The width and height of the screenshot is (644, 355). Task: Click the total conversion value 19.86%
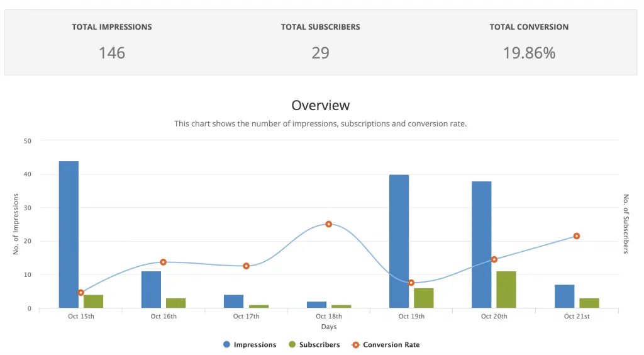[529, 53]
